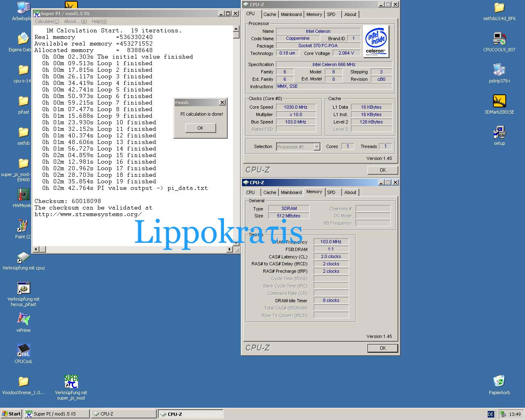This screenshot has width=525, height=420.
Task: Click OK in lower CPU-Z Memory window
Action: (383, 348)
